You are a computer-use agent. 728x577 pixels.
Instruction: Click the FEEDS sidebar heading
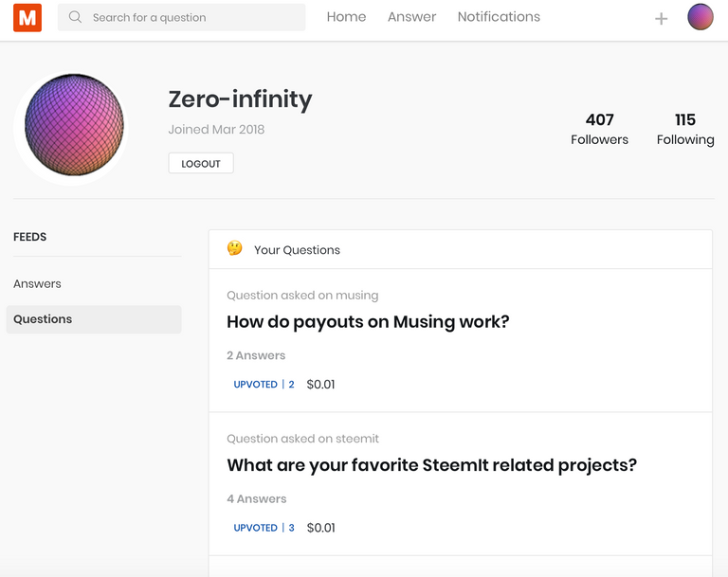click(x=29, y=237)
